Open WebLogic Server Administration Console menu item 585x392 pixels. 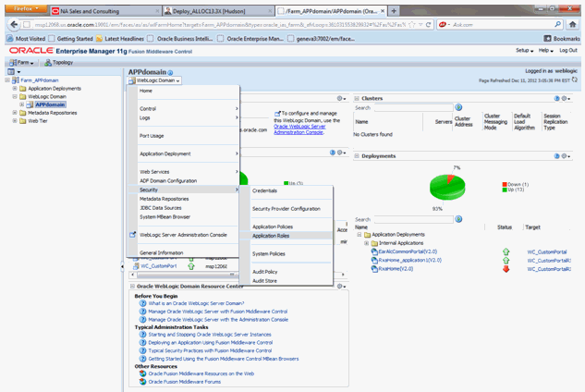tap(184, 235)
